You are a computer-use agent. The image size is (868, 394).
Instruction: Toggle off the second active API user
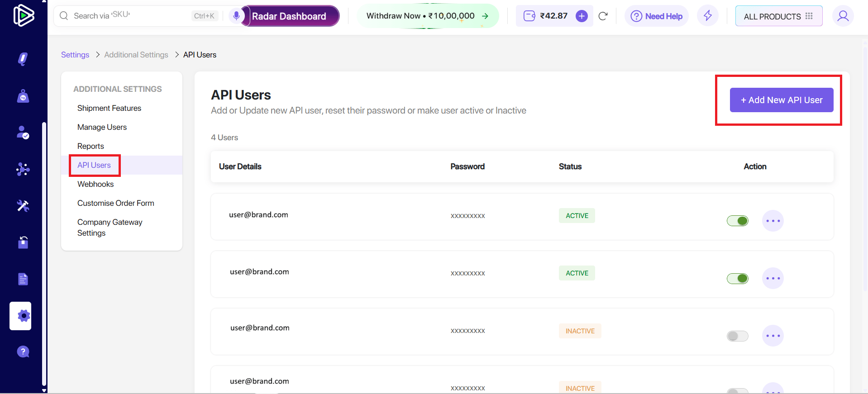pyautogui.click(x=737, y=278)
